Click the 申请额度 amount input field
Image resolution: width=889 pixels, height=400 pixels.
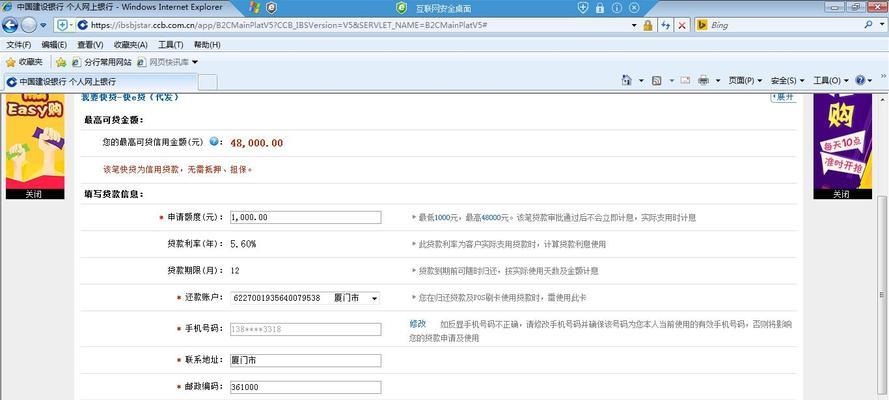[x=305, y=218]
